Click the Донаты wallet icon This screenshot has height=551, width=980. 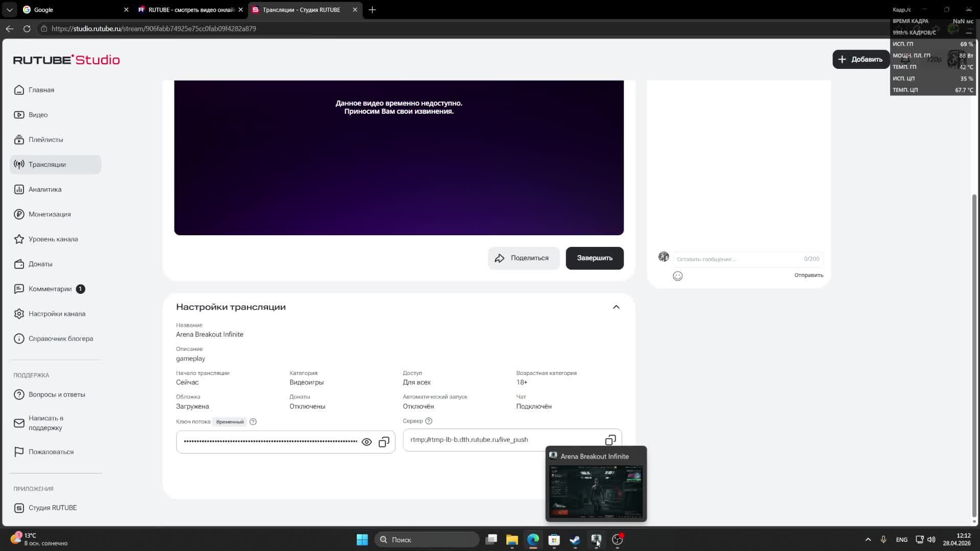(x=19, y=264)
